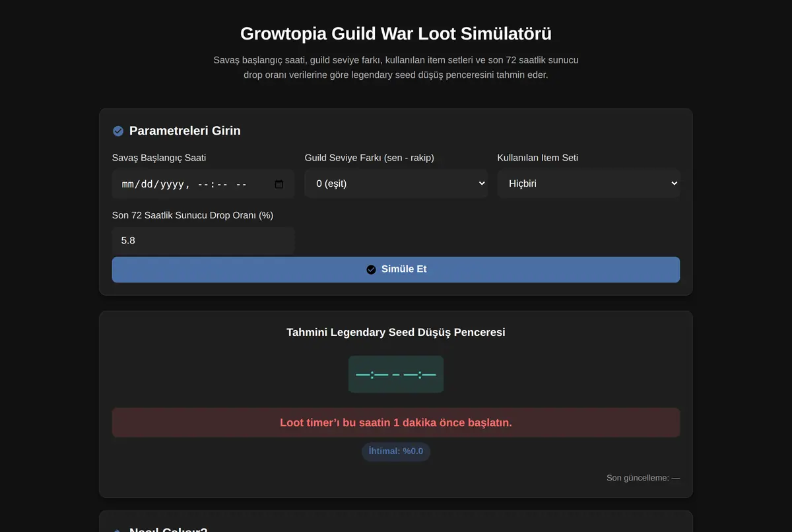Click the check icon inside Simüle Et button

[x=371, y=269]
